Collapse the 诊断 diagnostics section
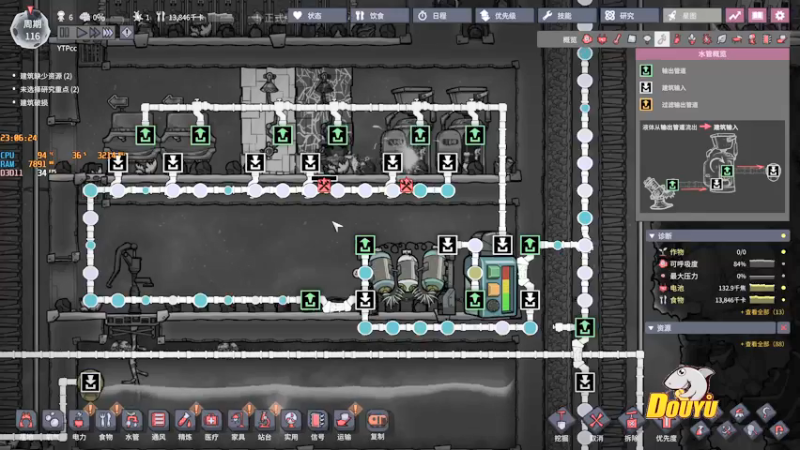The height and width of the screenshot is (450, 800). click(652, 236)
